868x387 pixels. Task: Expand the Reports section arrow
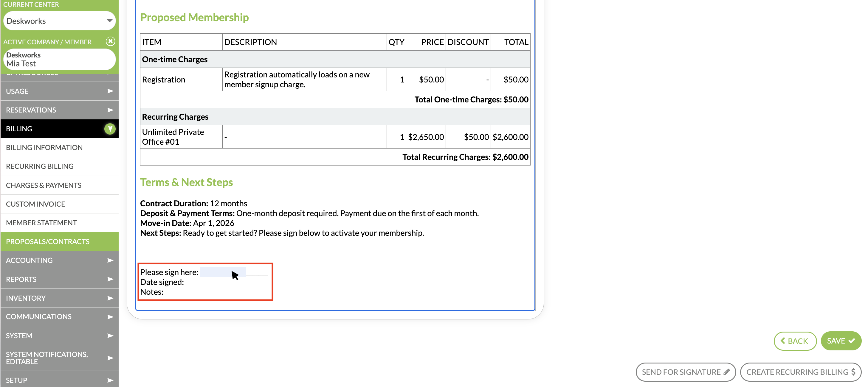110,279
